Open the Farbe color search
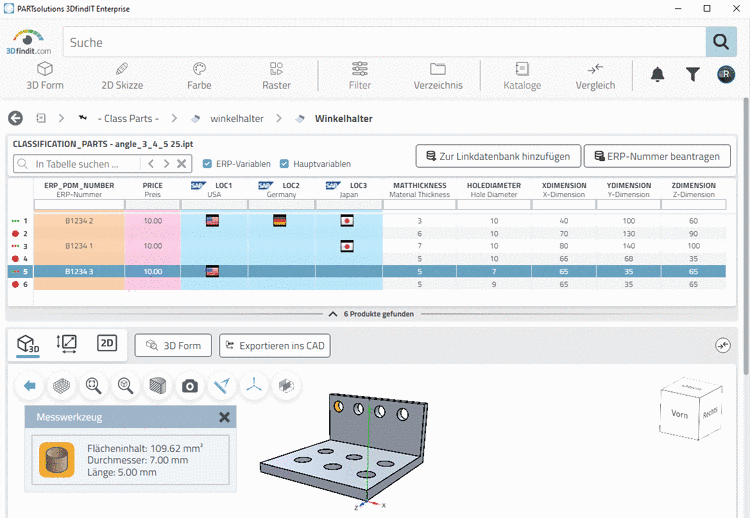 (x=199, y=76)
